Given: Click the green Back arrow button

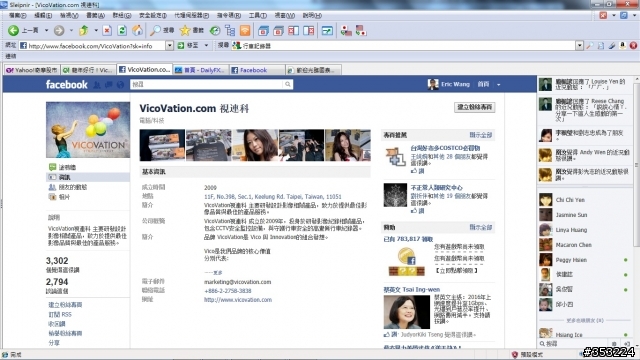Looking at the screenshot, I should [13, 31].
